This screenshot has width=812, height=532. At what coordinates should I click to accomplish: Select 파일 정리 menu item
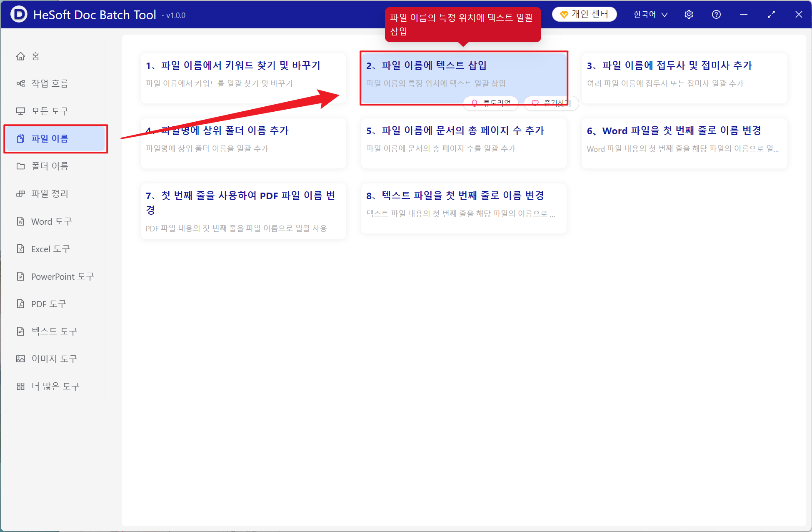tap(55, 193)
